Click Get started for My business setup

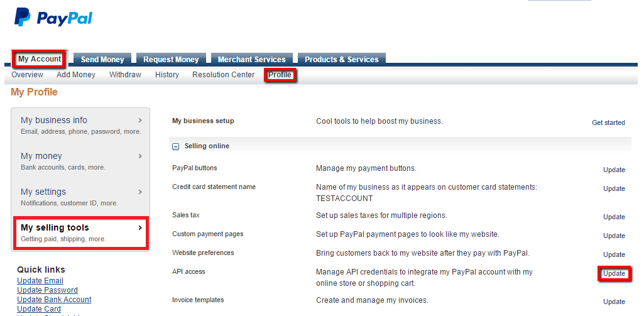tap(608, 123)
